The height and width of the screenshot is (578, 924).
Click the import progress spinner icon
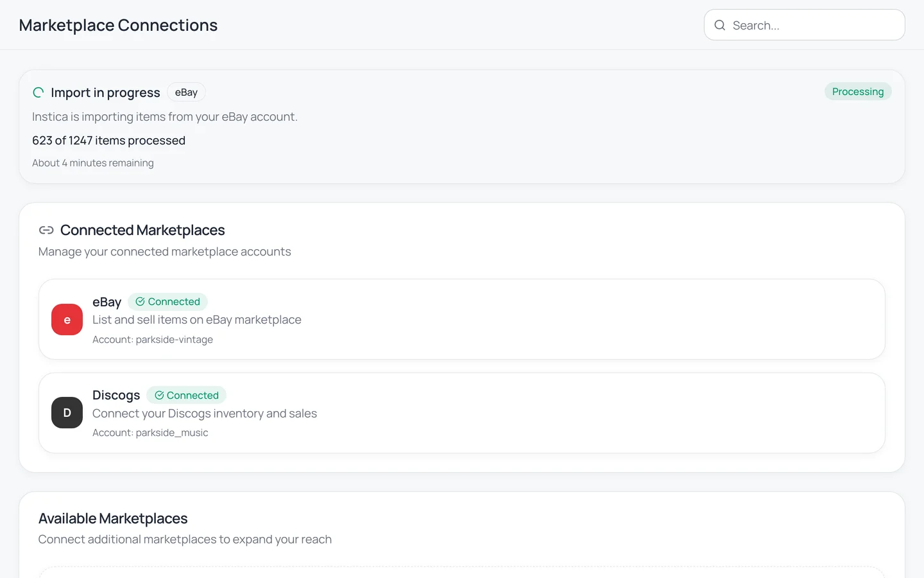(x=38, y=92)
